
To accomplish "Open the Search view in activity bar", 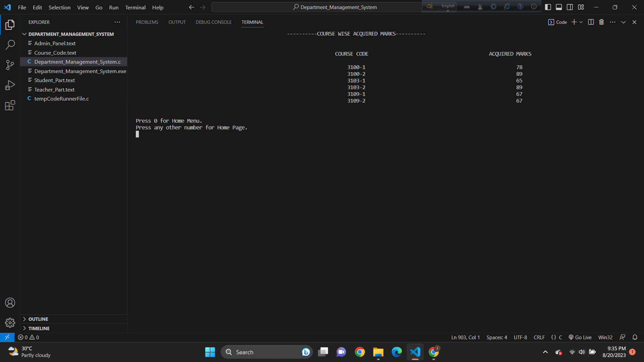I will (10, 45).
